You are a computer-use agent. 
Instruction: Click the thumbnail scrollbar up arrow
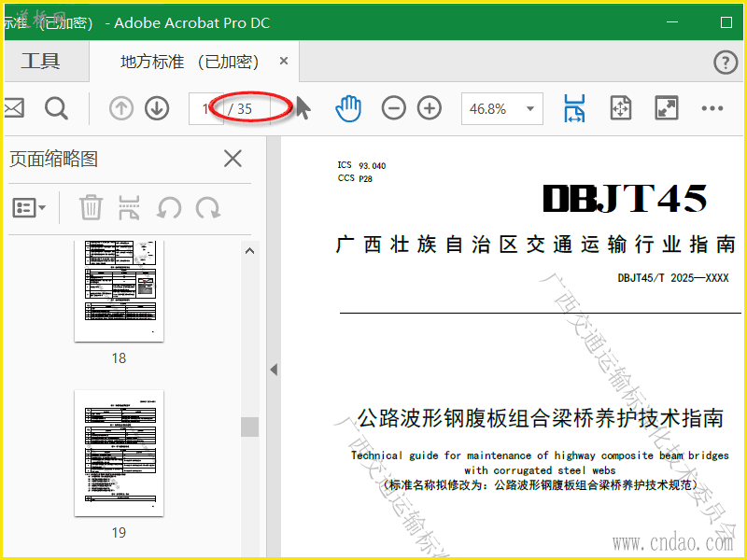coord(249,251)
